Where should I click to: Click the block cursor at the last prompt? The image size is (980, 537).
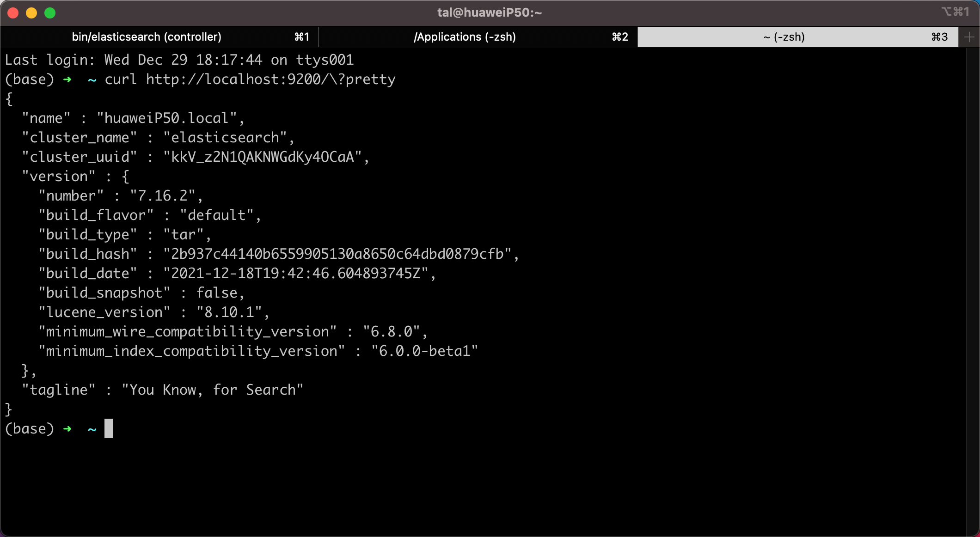(109, 428)
